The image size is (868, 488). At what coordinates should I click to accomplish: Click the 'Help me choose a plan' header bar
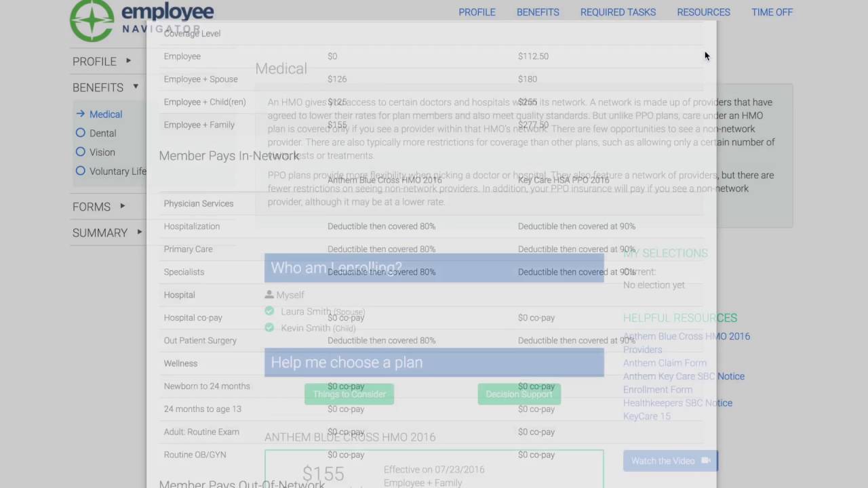(x=434, y=363)
